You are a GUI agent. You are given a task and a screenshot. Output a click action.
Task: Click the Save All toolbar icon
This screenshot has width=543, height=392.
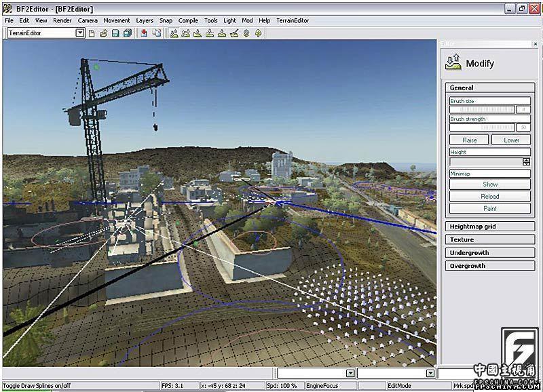pos(128,33)
